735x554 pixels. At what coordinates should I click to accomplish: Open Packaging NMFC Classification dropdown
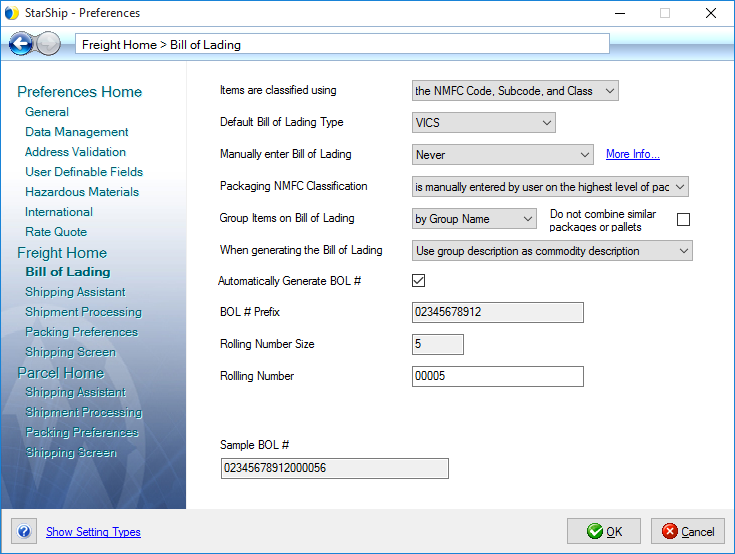pyautogui.click(x=550, y=187)
